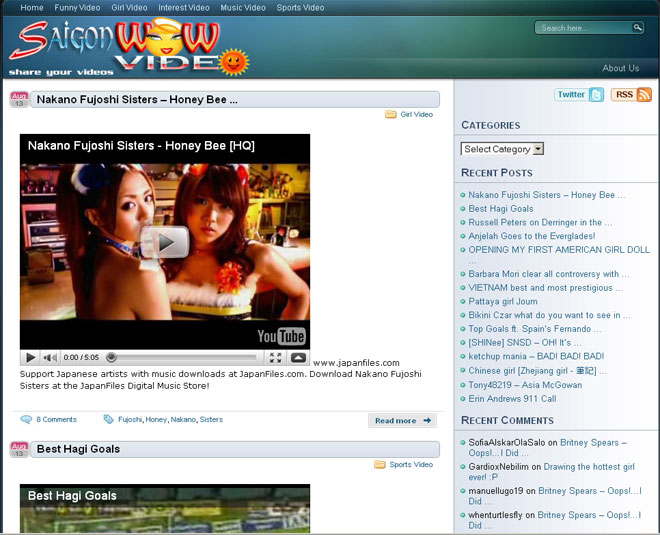
Task: Open recent post VIETNAM best and most prestigious
Action: pos(546,288)
